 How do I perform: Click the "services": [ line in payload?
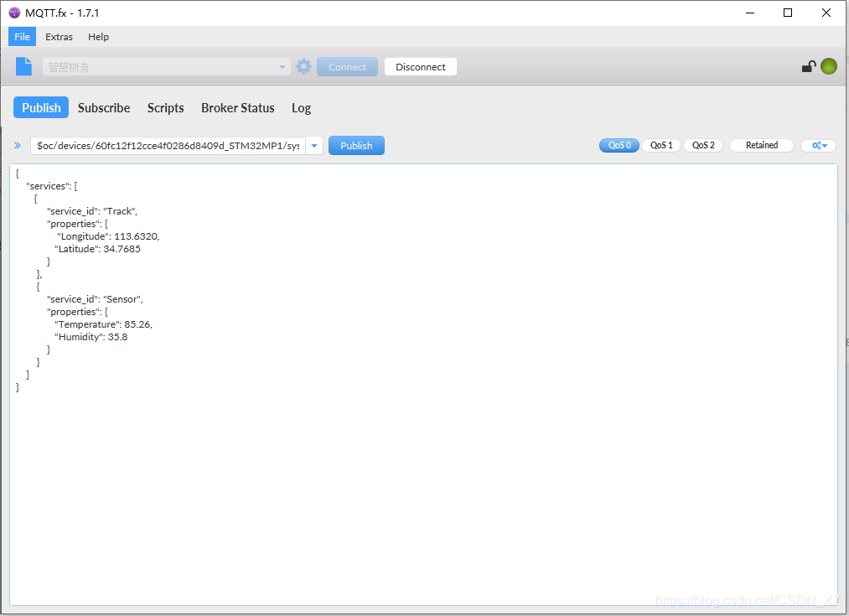[51, 186]
